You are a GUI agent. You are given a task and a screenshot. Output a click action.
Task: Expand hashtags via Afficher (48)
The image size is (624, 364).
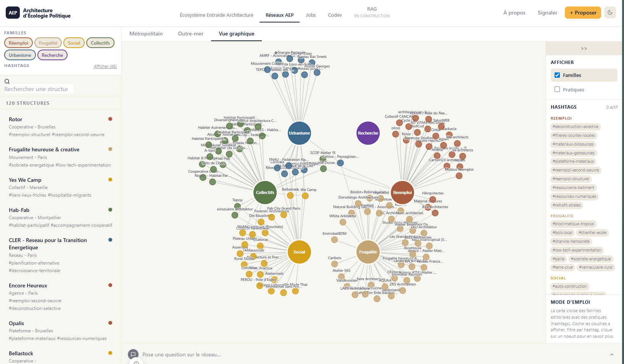point(105,66)
